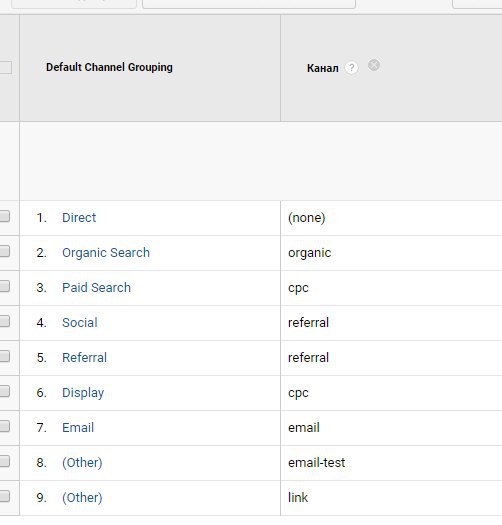Toggle the header select-all checkbox

pos(5,67)
